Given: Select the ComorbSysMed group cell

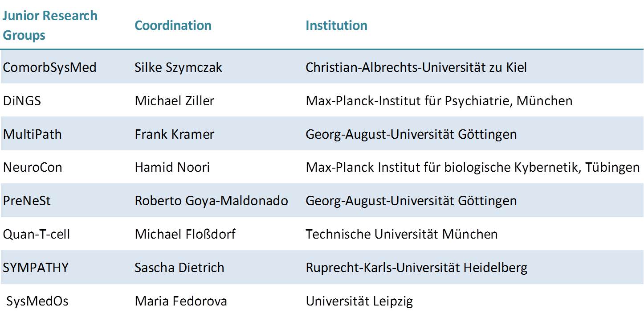Looking at the screenshot, I should 50,67.
